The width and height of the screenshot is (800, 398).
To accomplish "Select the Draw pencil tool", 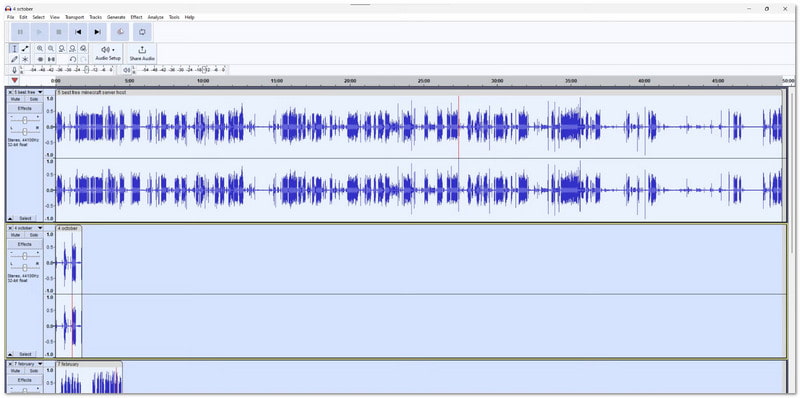I will pyautogui.click(x=14, y=59).
